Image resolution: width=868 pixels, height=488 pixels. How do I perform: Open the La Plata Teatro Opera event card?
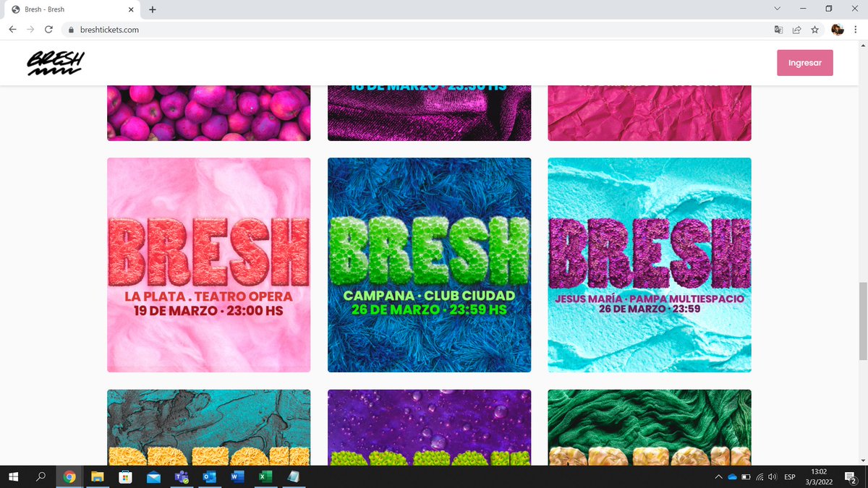coord(209,265)
